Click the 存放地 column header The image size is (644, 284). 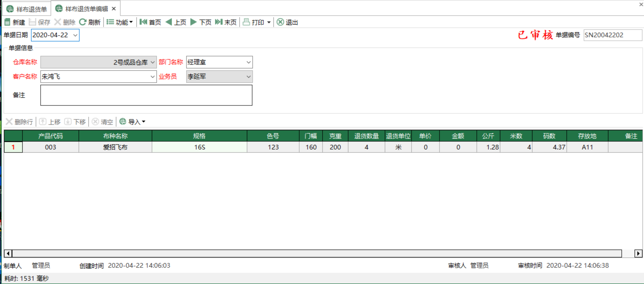[587, 136]
